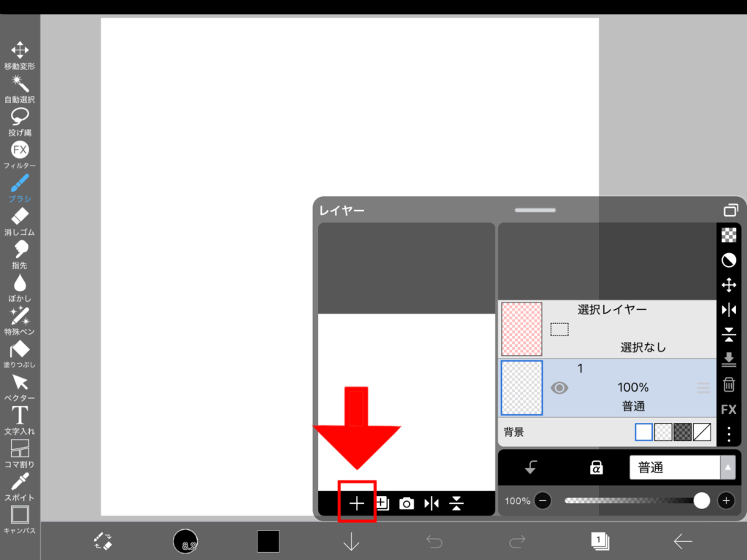Image resolution: width=747 pixels, height=560 pixels.
Task: Open the black color swatch
Action: coord(268,541)
